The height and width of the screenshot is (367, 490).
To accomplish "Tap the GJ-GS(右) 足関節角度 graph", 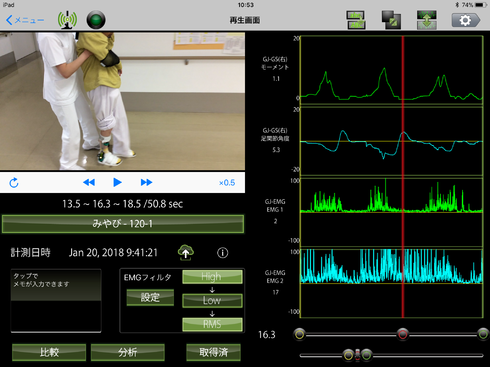I will coord(392,141).
